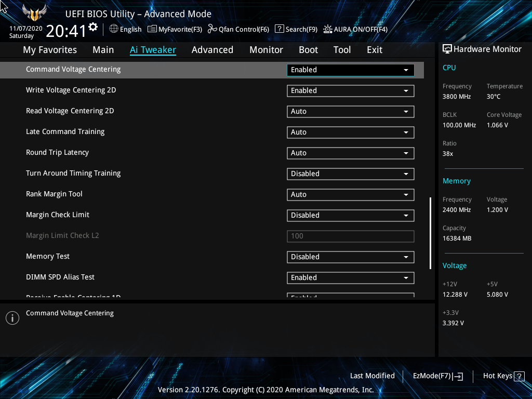Switch to EzMode(F7) label
Viewport: 532px width, 399px height.
432,376
